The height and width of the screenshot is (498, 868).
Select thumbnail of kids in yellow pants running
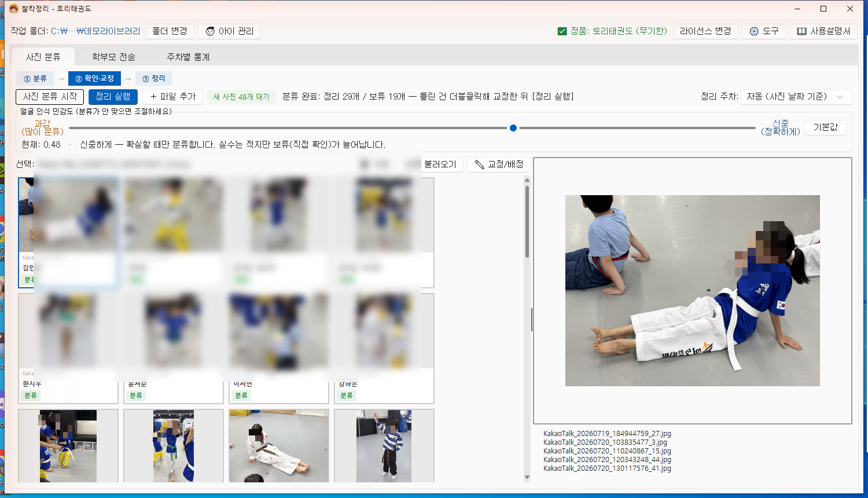coord(68,446)
